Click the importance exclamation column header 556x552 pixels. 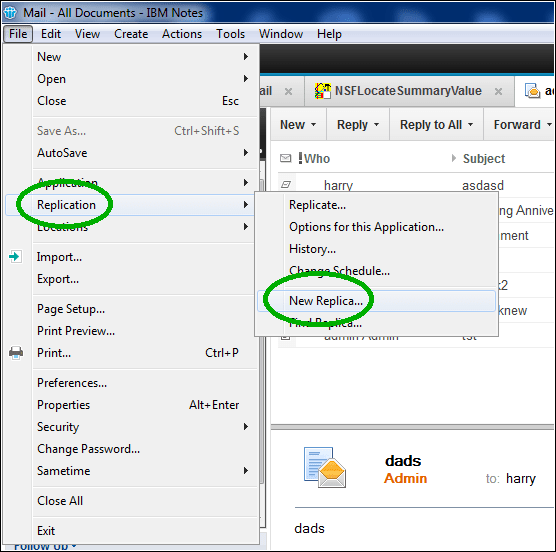pos(300,158)
